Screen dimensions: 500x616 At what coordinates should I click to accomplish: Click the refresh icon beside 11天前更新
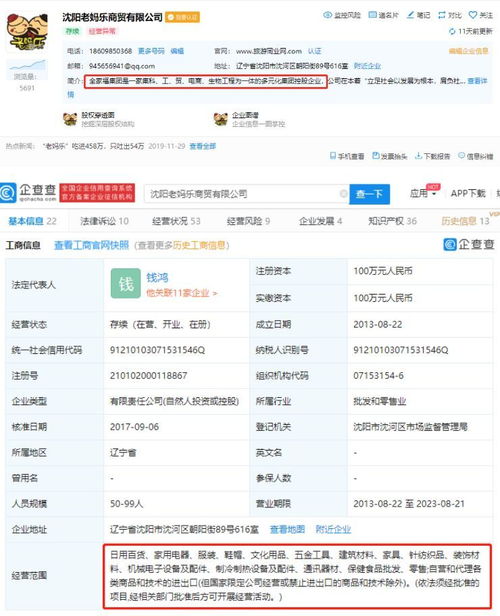click(452, 31)
